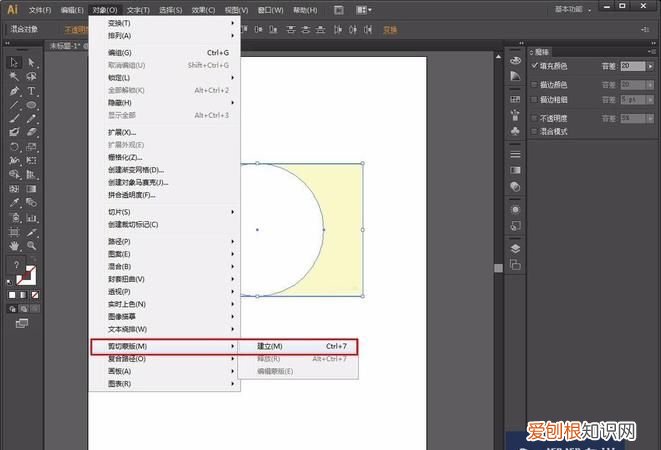Select the Eyedropper tool
The height and width of the screenshot is (450, 661).
(14, 203)
